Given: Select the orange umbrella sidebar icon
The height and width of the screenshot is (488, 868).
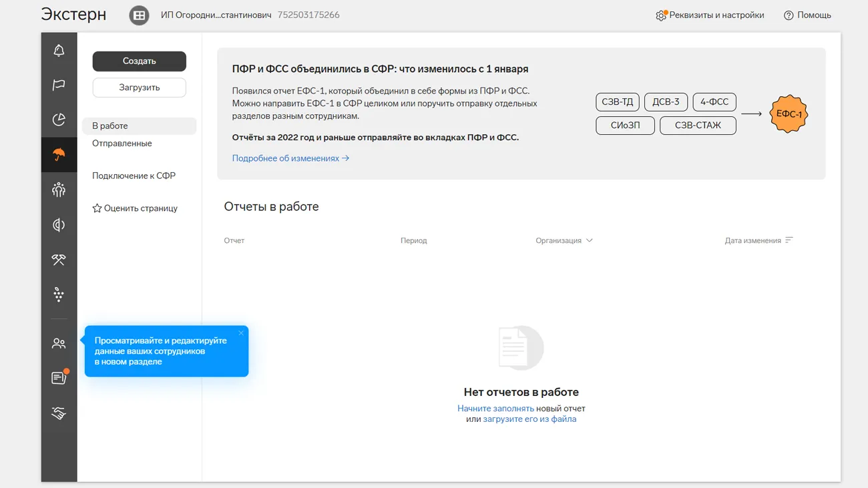Looking at the screenshot, I should (x=59, y=154).
